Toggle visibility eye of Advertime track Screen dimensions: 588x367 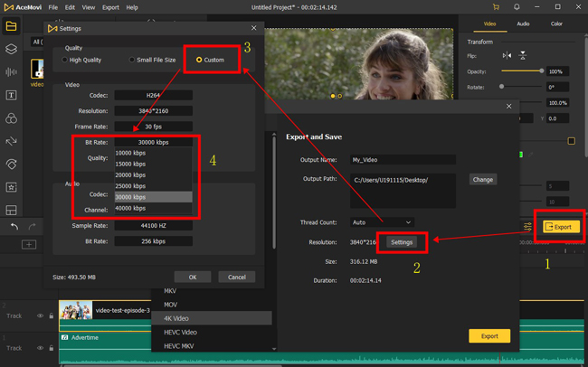[40, 348]
